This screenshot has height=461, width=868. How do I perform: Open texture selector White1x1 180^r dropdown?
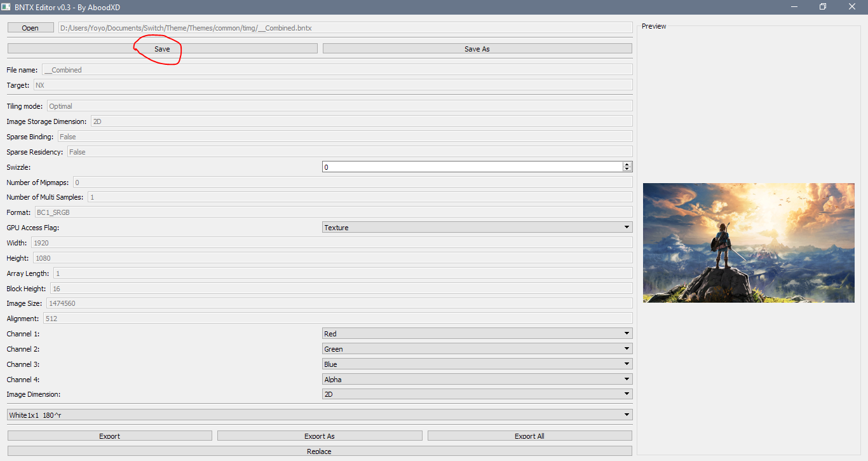(x=320, y=415)
